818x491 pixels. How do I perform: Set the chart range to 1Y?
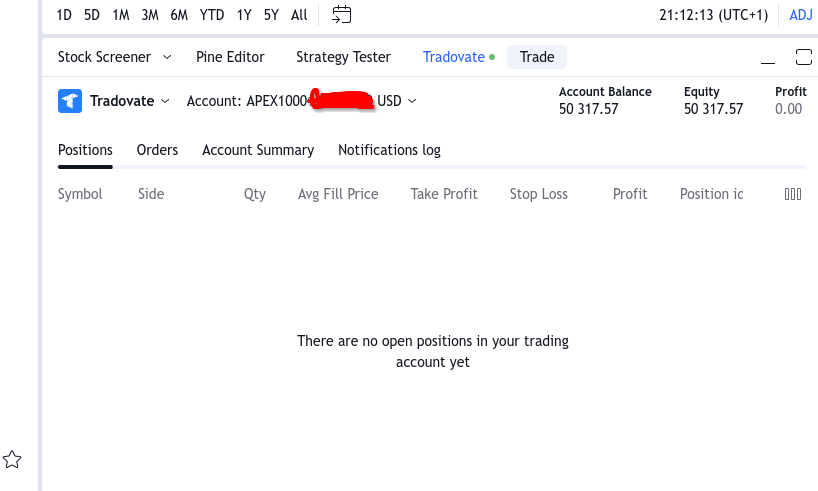[244, 15]
